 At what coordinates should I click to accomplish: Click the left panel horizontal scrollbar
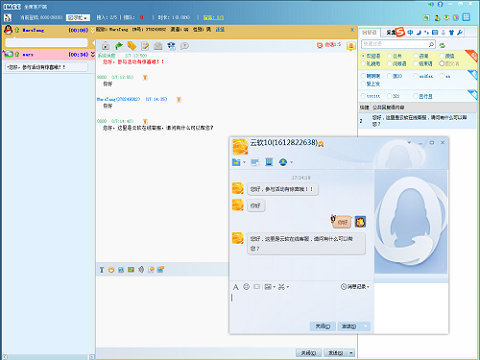point(48,357)
